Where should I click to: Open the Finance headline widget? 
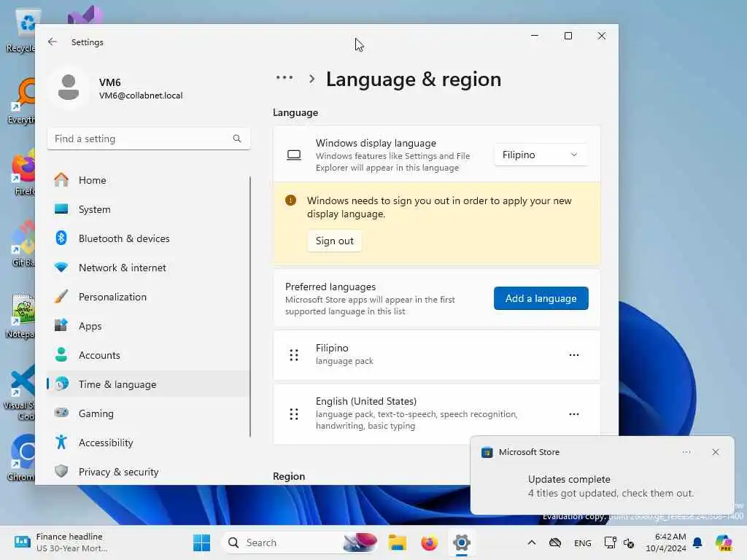[60, 542]
